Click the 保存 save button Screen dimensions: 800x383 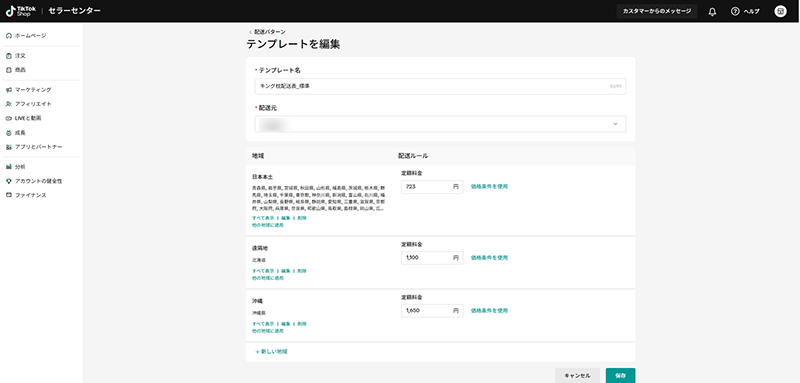620,375
